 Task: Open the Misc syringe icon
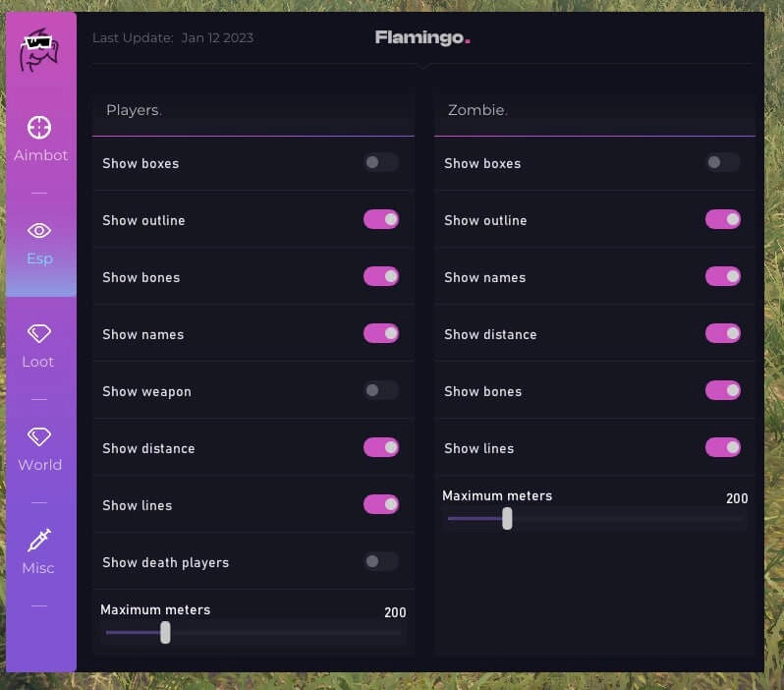coord(39,540)
